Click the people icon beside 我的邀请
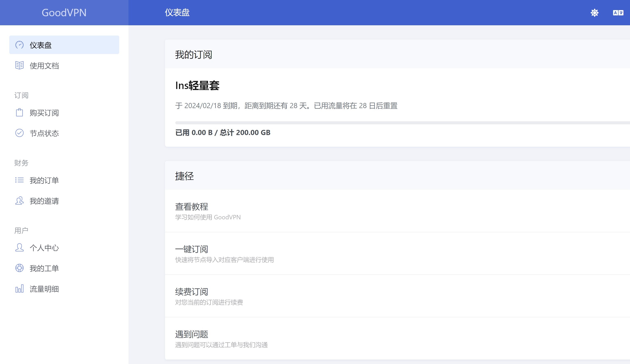 20,201
